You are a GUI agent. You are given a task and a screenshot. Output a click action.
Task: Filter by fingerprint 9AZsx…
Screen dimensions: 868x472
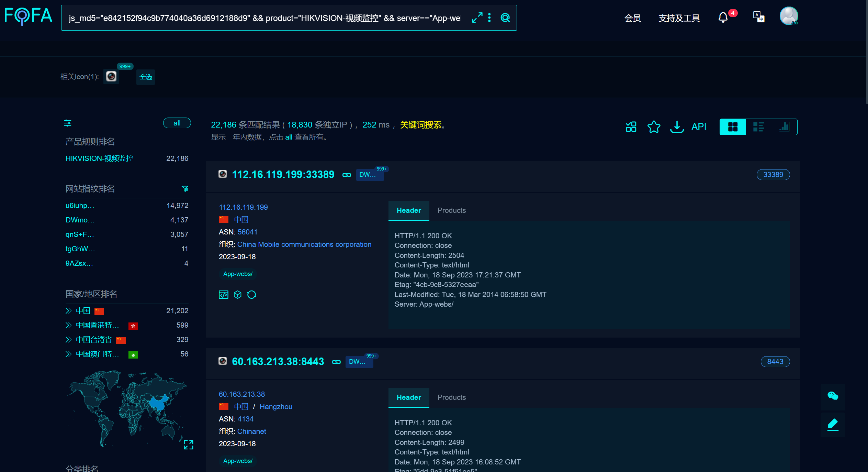click(x=79, y=263)
